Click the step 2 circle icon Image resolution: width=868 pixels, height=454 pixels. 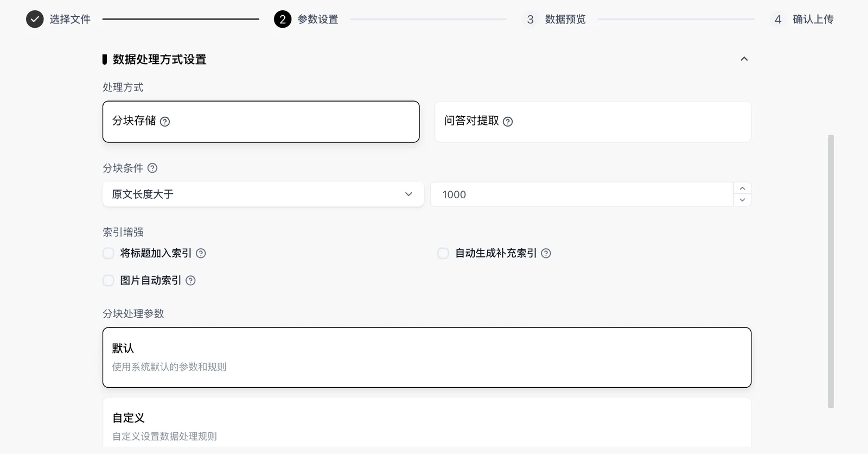click(282, 19)
